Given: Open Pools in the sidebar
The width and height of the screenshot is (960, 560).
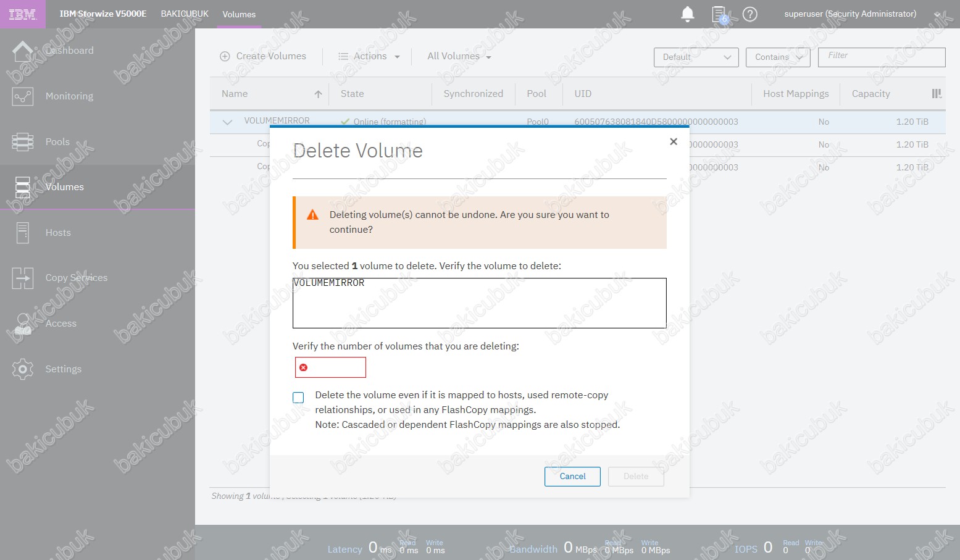Looking at the screenshot, I should click(x=57, y=142).
